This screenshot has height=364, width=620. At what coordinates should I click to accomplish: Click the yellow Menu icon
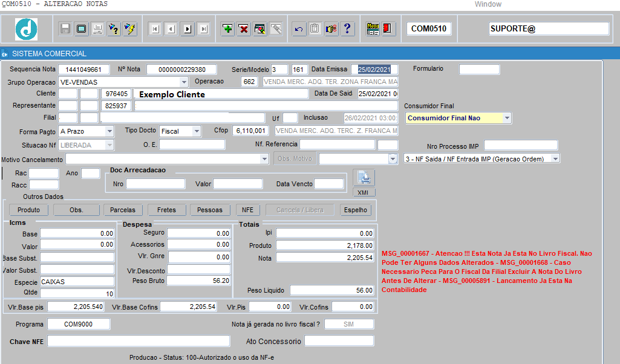[x=373, y=29]
